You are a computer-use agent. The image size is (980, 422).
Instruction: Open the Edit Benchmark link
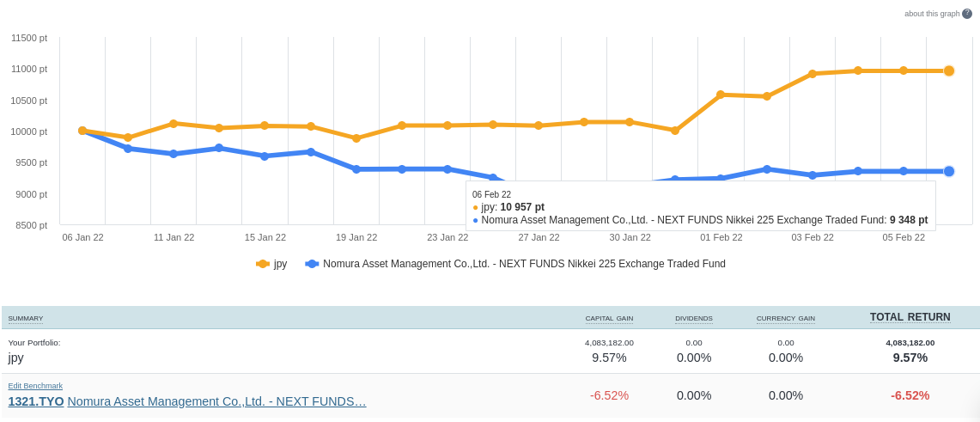[35, 386]
